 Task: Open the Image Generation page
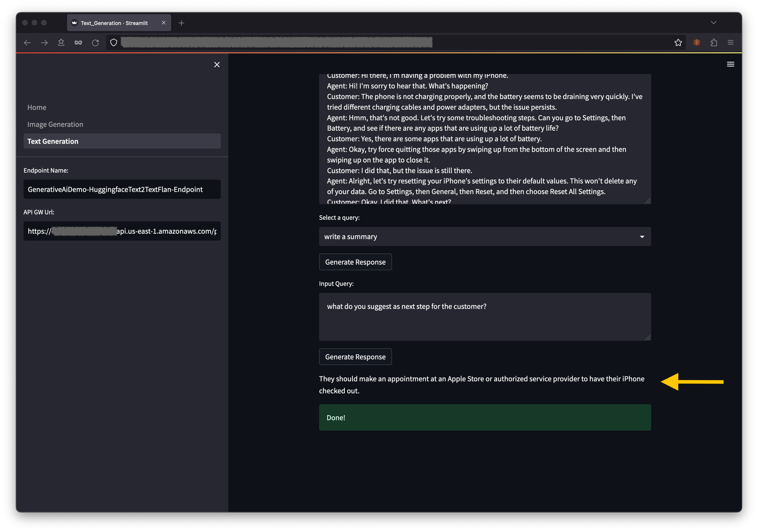pyautogui.click(x=55, y=125)
